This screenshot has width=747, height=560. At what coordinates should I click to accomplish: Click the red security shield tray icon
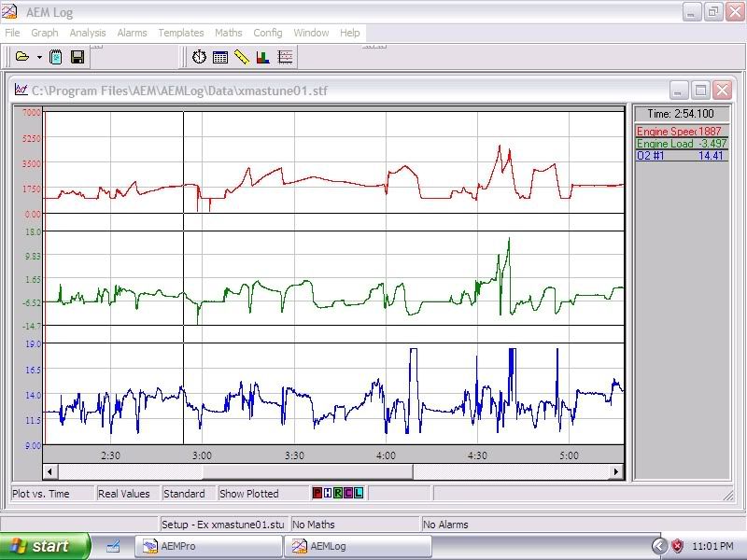678,546
